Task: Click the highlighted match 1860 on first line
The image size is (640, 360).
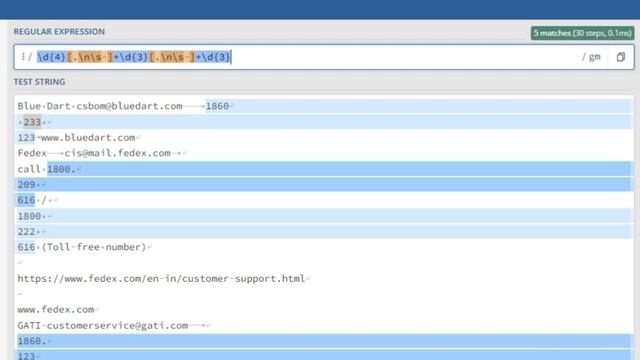Action: coord(217,106)
